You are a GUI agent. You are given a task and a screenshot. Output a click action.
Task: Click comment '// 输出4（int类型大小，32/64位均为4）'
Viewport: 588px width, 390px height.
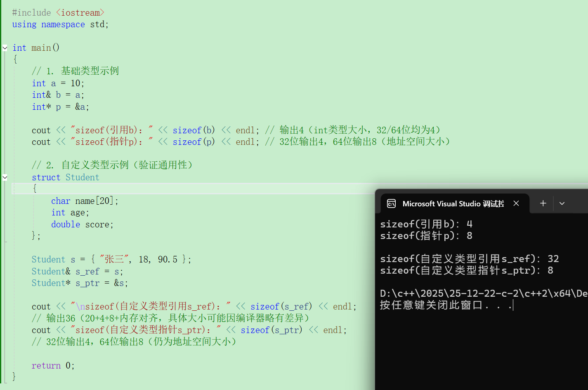(353, 130)
